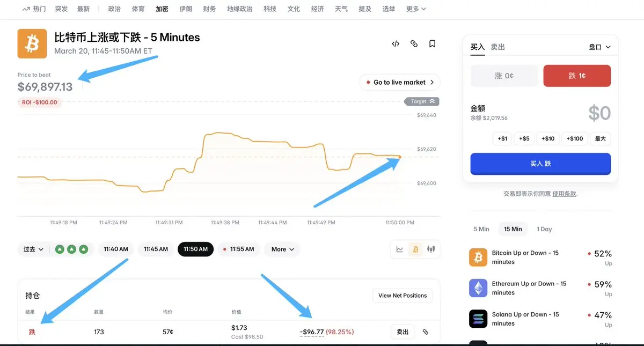Click the embed code icon
Viewport: 644px width, 346px height.
pyautogui.click(x=396, y=44)
